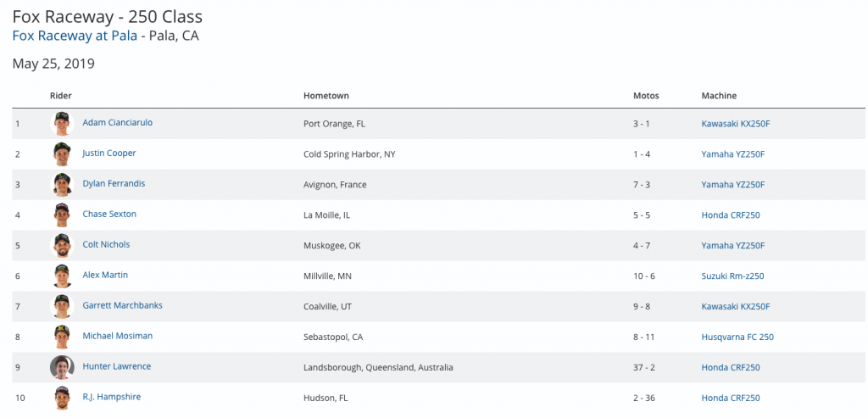Screen dimensions: 868x418
Task: Click the Rider column header
Action: [60, 96]
